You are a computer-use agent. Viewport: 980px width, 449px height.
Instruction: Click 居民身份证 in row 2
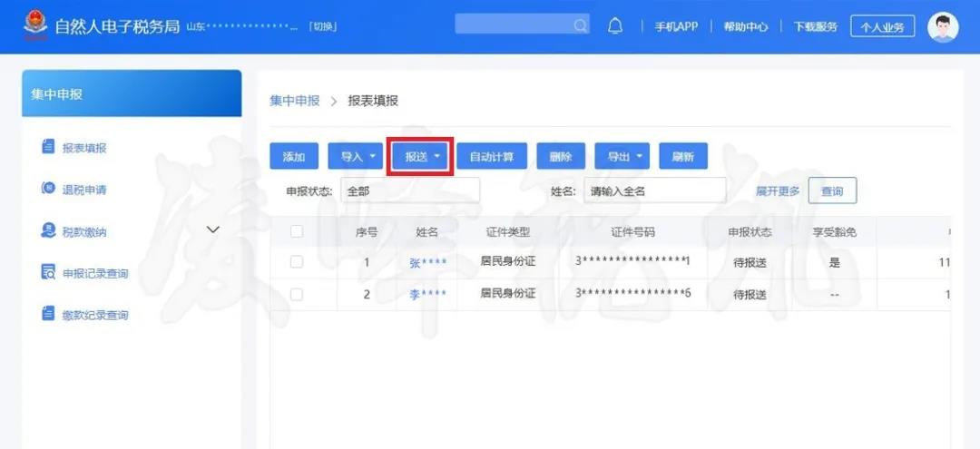pos(507,293)
